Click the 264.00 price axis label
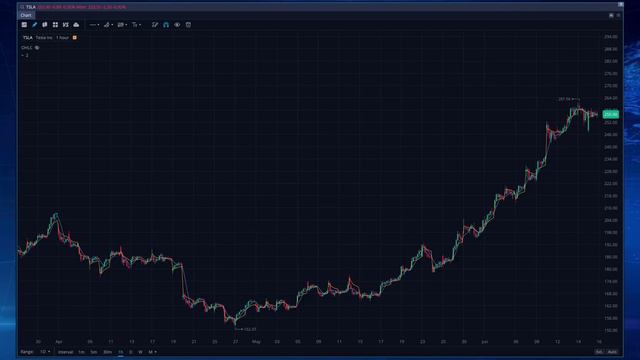 611,98
